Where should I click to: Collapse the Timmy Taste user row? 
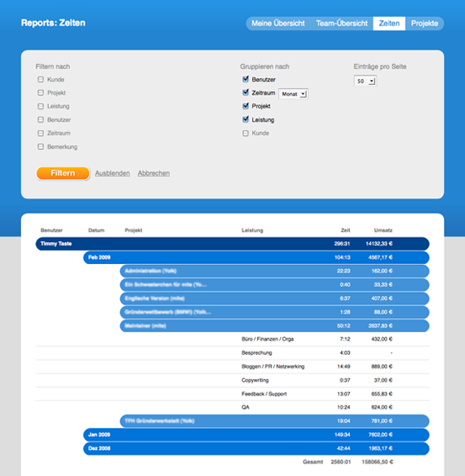(232, 244)
